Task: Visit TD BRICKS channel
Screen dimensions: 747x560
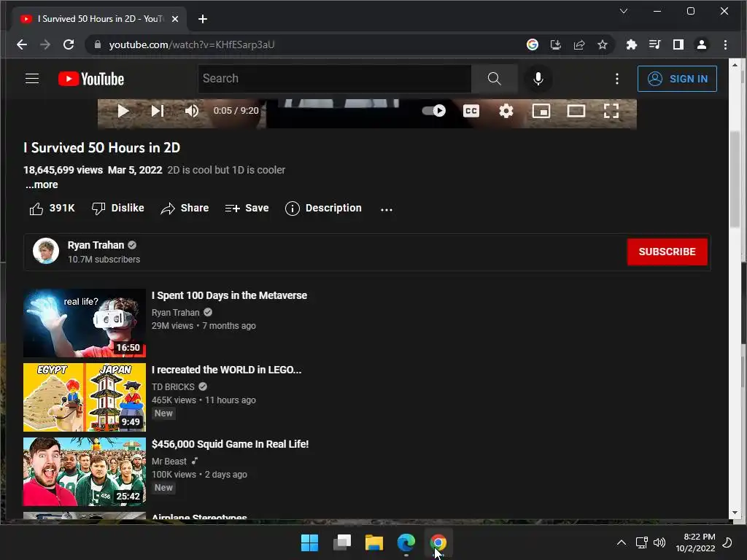Action: [x=173, y=386]
